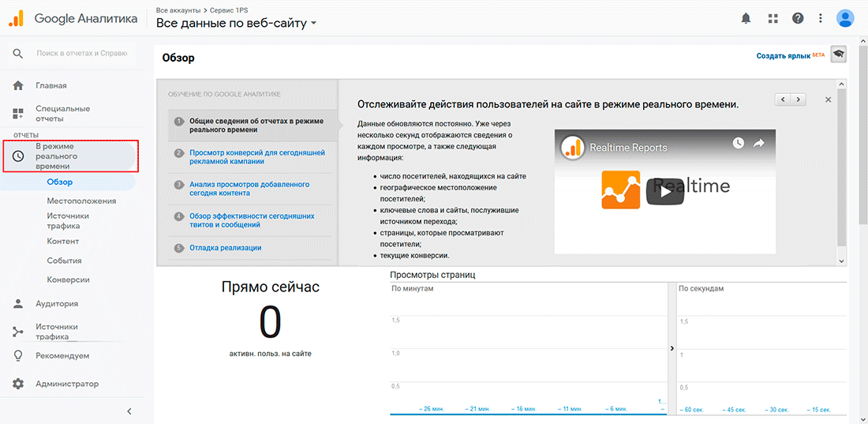Image resolution: width=868 pixels, height=424 pixels.
Task: Click the По секундам chart label
Action: 701,288
